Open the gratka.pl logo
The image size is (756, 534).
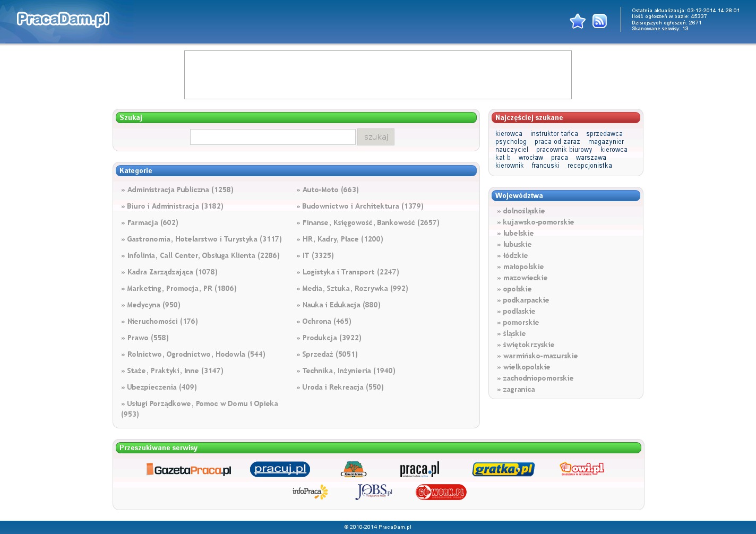tap(503, 469)
